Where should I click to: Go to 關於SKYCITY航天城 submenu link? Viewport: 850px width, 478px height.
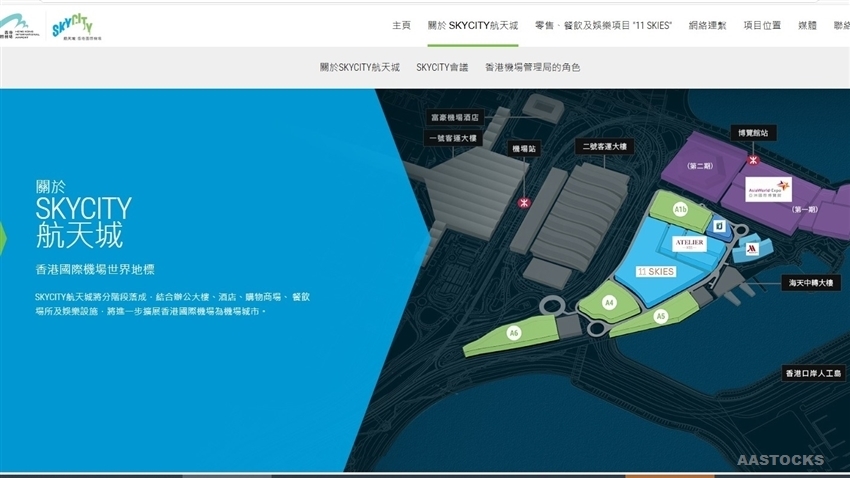coord(359,67)
